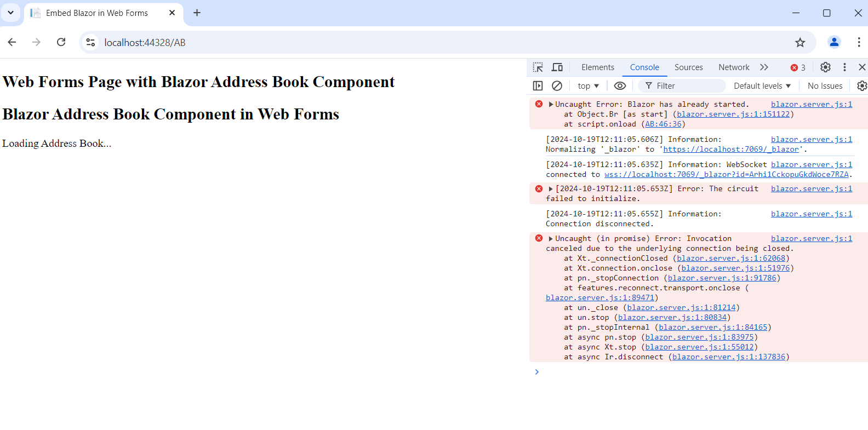
Task: Open the blazor.server.js:1:51976 link
Action: 736,268
